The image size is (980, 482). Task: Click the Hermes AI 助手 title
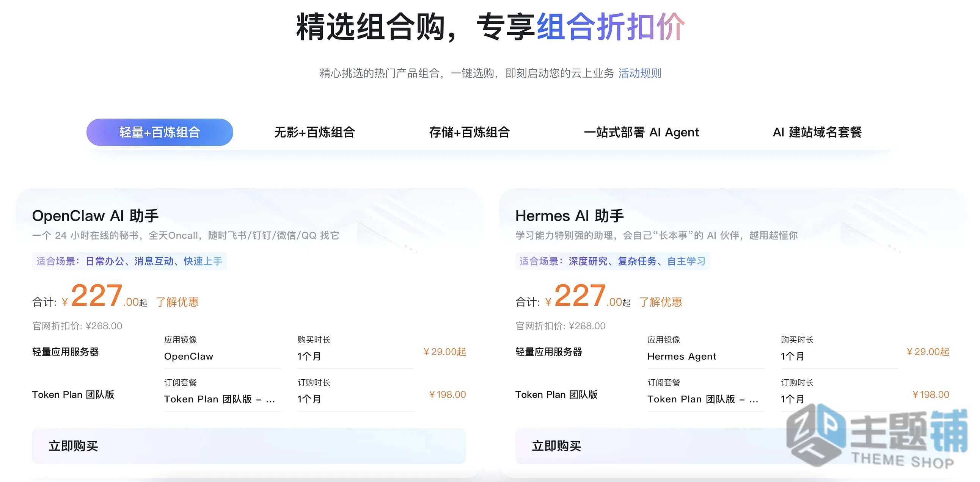pyautogui.click(x=570, y=216)
